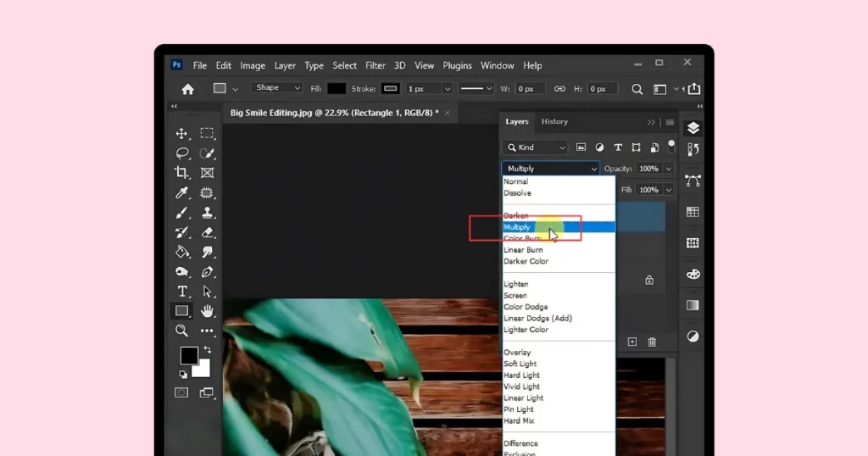Select the Rectangular Marquee tool

point(207,133)
